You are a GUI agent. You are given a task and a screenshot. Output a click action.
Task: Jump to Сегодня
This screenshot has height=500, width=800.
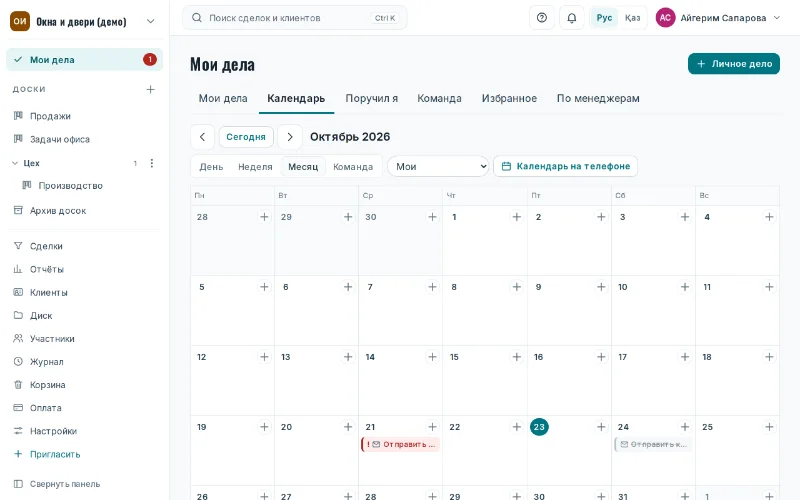click(x=246, y=137)
